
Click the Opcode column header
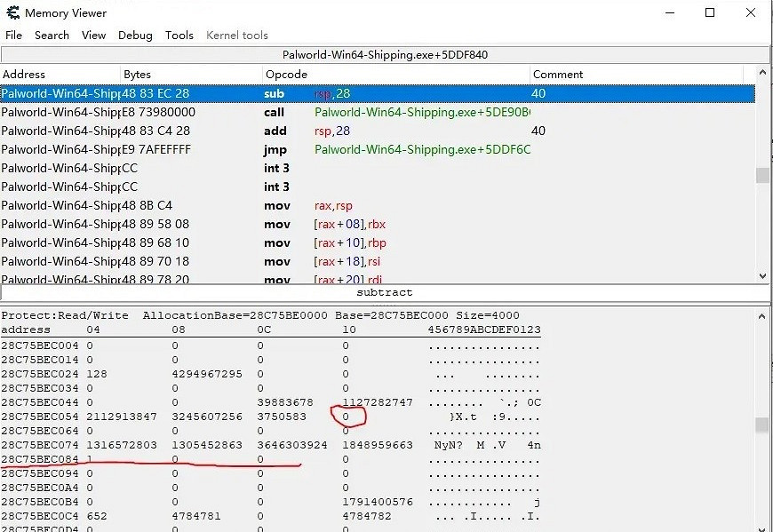[x=395, y=75]
